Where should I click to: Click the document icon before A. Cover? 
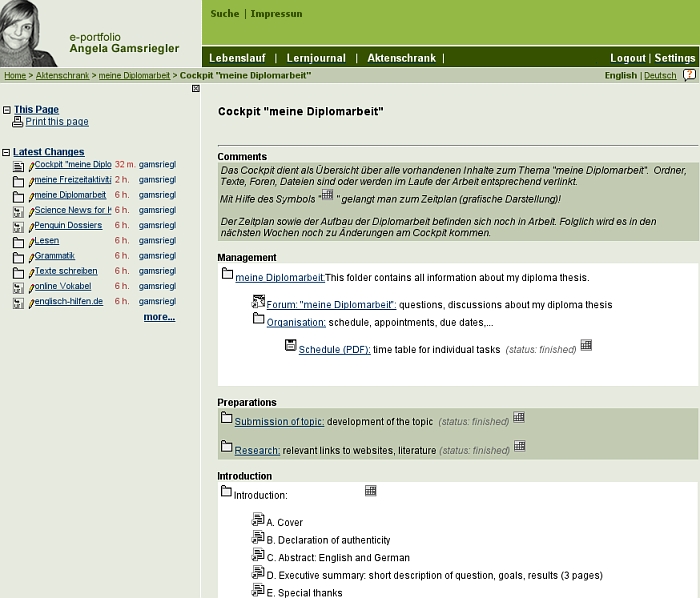click(258, 520)
